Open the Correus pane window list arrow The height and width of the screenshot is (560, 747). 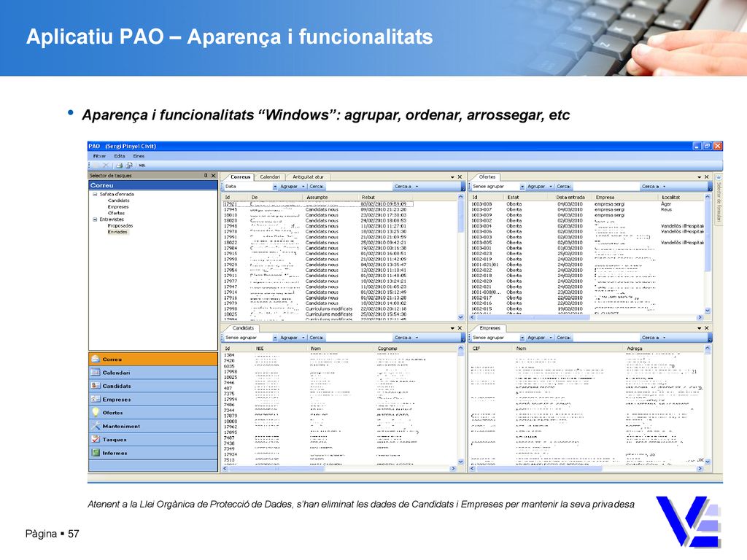pyautogui.click(x=452, y=176)
